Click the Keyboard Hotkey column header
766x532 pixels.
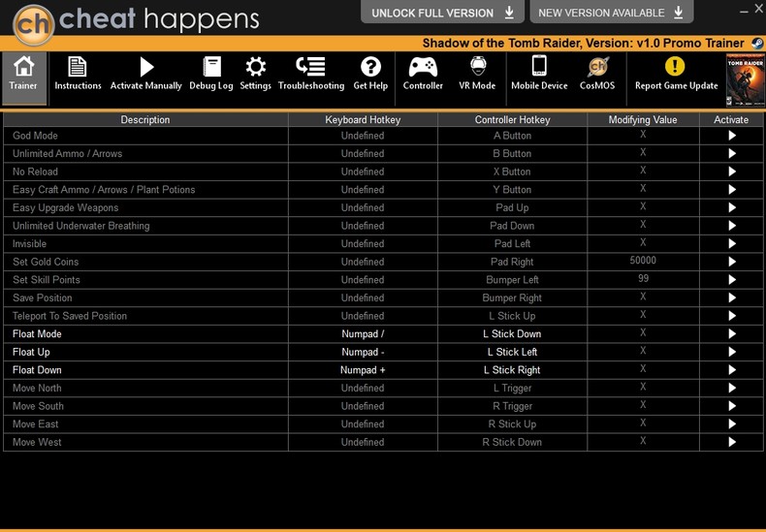click(x=363, y=120)
